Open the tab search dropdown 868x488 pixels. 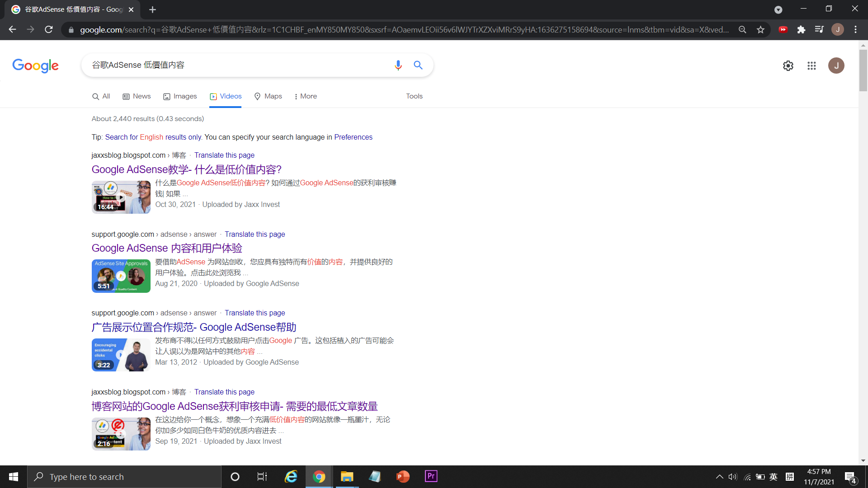[778, 9]
